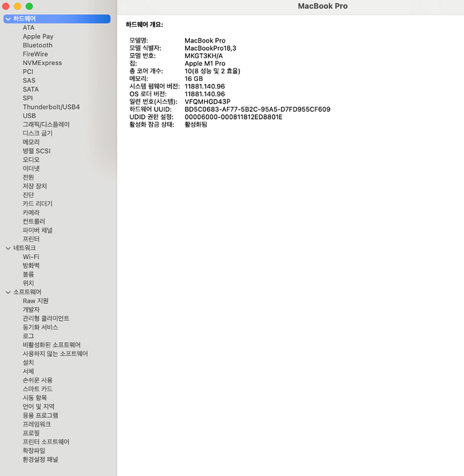Image resolution: width=464 pixels, height=476 pixels.
Task: Select 병렬 SCSI entry
Action: point(37,151)
